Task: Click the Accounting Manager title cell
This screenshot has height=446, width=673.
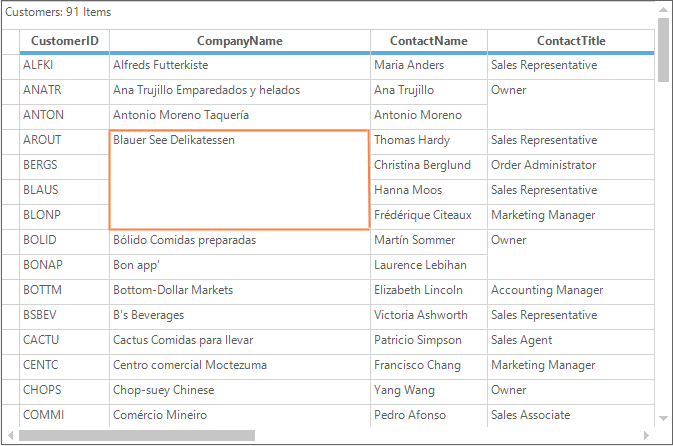Action: pos(570,290)
